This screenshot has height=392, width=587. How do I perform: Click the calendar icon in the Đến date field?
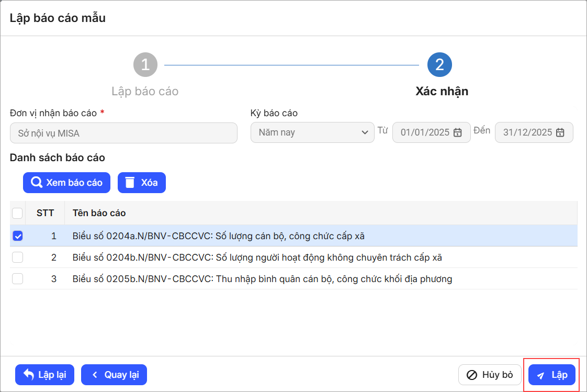click(560, 132)
